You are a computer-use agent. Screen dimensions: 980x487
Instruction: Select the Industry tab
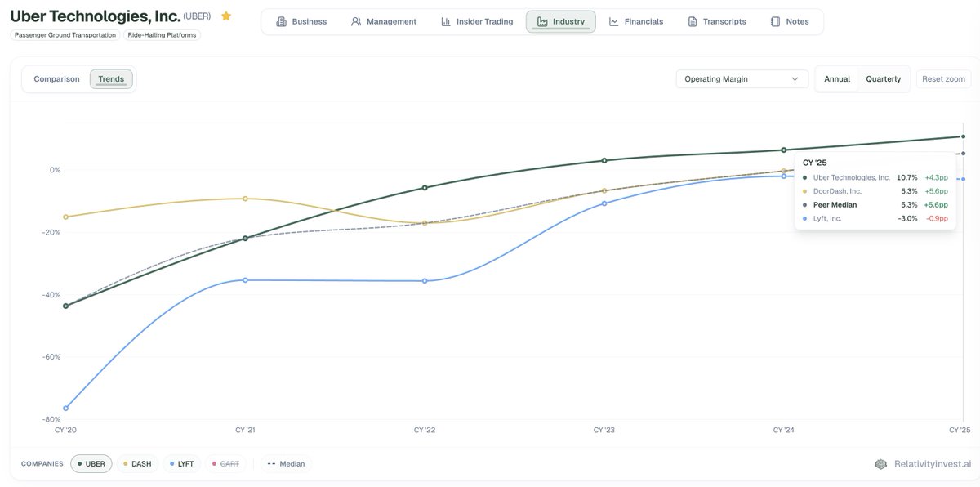(x=560, y=21)
